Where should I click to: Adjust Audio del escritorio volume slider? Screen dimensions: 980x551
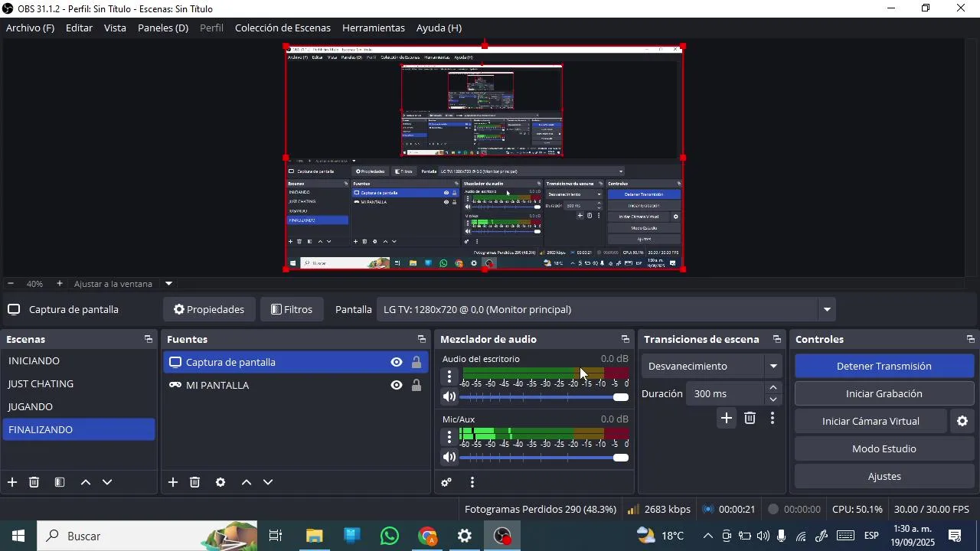[544, 397]
